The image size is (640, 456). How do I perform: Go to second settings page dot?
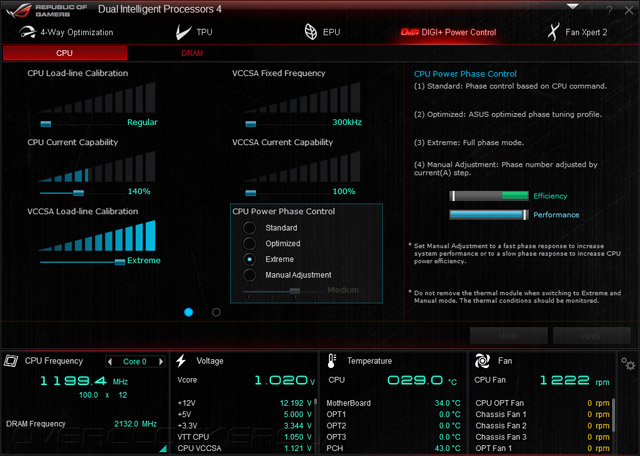pyautogui.click(x=216, y=312)
